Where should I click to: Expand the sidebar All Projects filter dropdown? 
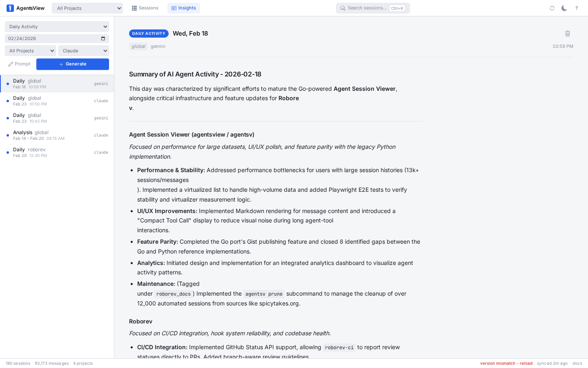coord(30,50)
